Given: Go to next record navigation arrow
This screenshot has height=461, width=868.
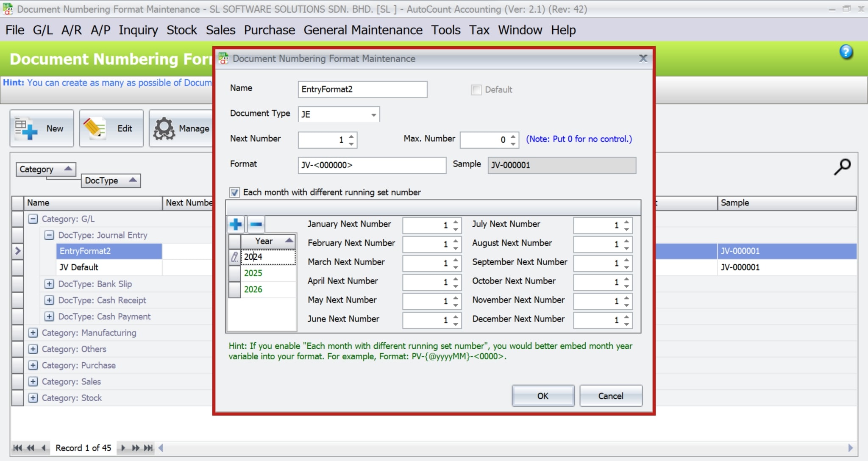Looking at the screenshot, I should click(123, 448).
